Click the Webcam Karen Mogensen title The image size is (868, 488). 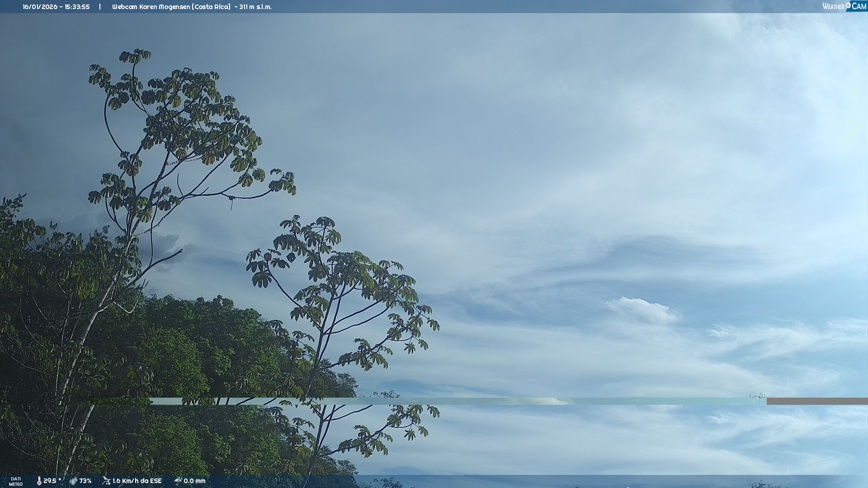pyautogui.click(x=151, y=7)
